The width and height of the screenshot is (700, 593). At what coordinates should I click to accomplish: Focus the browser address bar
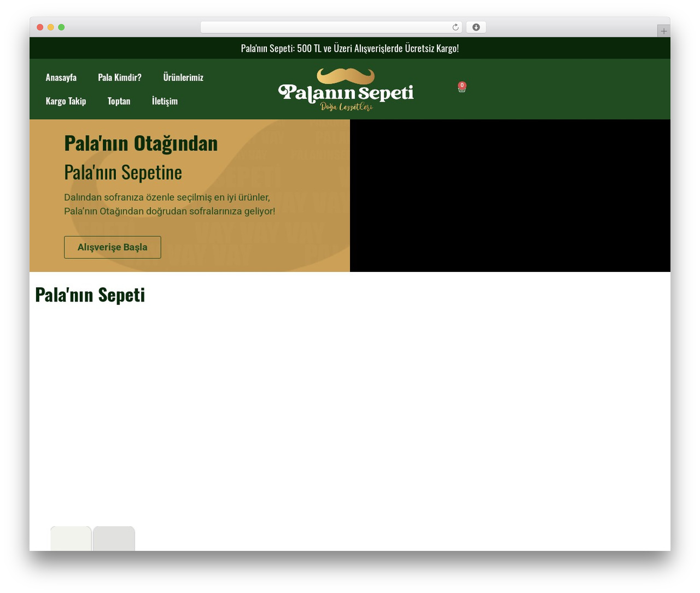coord(331,27)
